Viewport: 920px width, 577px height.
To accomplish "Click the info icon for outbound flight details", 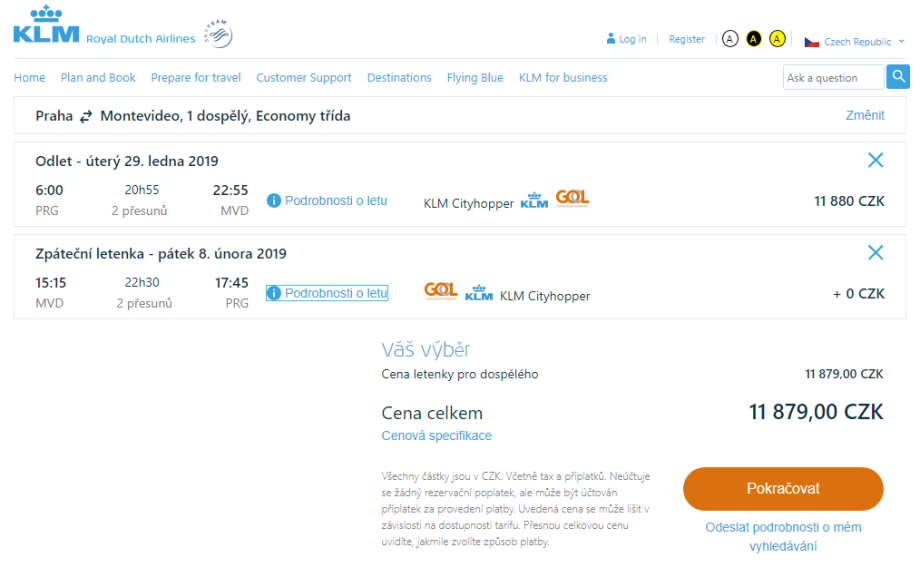I will 274,201.
